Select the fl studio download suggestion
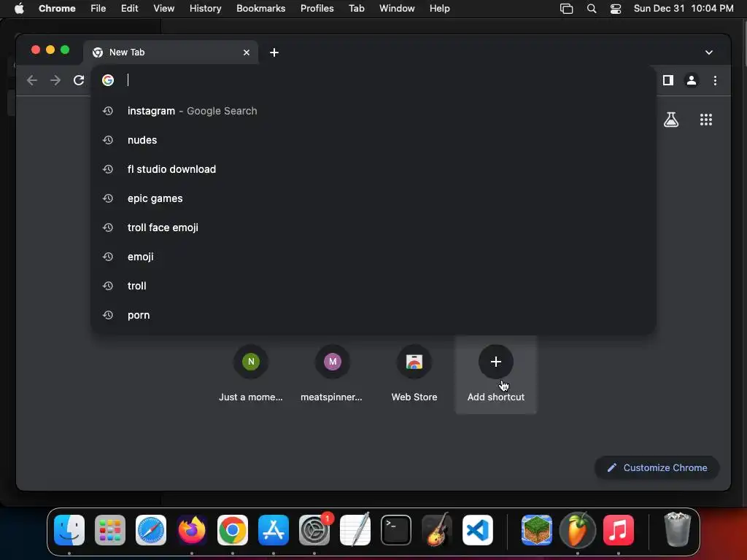This screenshot has height=560, width=747. pyautogui.click(x=373, y=169)
